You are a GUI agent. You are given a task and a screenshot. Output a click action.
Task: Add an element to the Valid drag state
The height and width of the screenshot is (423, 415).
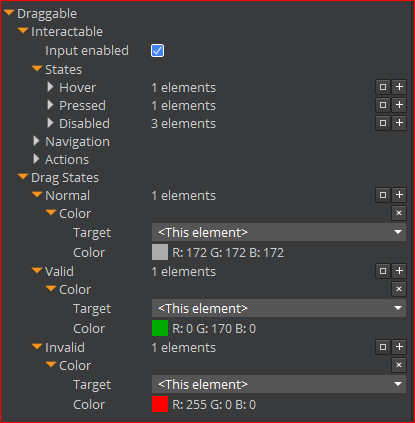399,271
